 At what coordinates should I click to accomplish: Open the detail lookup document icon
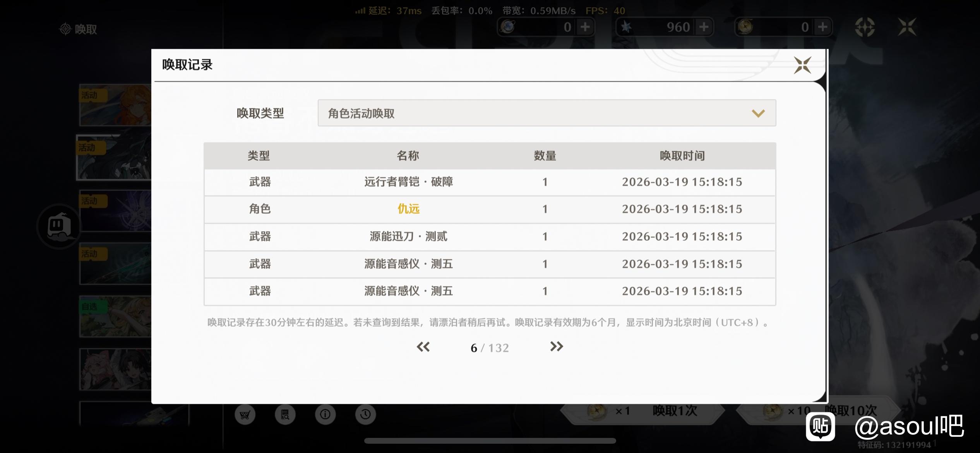tap(285, 415)
